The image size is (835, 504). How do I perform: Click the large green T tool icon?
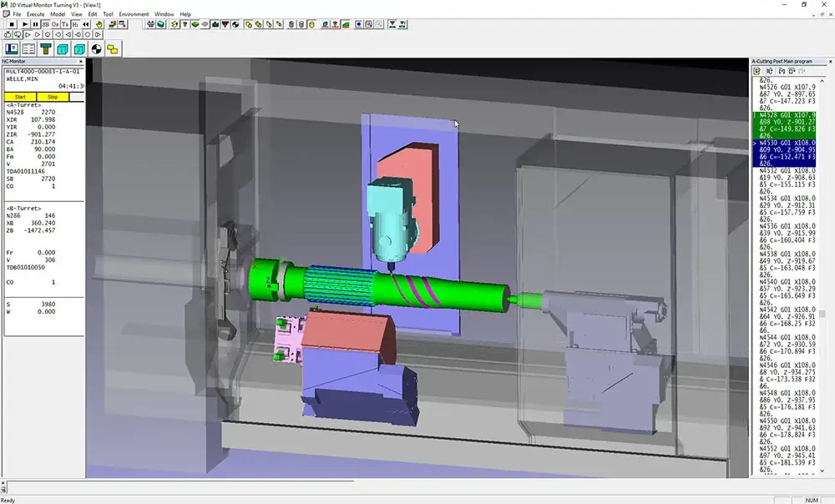click(x=46, y=49)
